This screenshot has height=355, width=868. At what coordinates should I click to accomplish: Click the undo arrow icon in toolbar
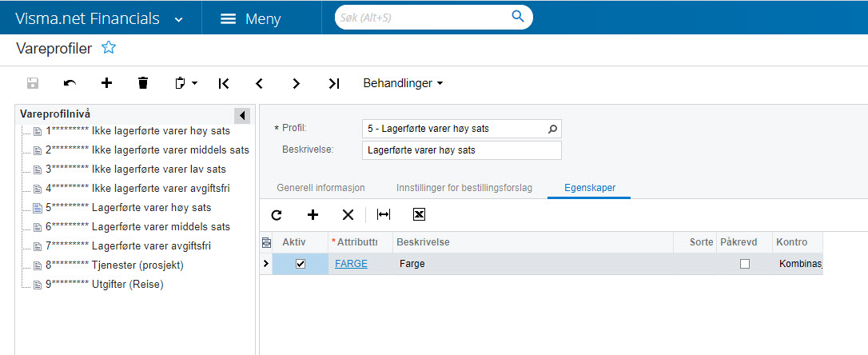point(70,83)
